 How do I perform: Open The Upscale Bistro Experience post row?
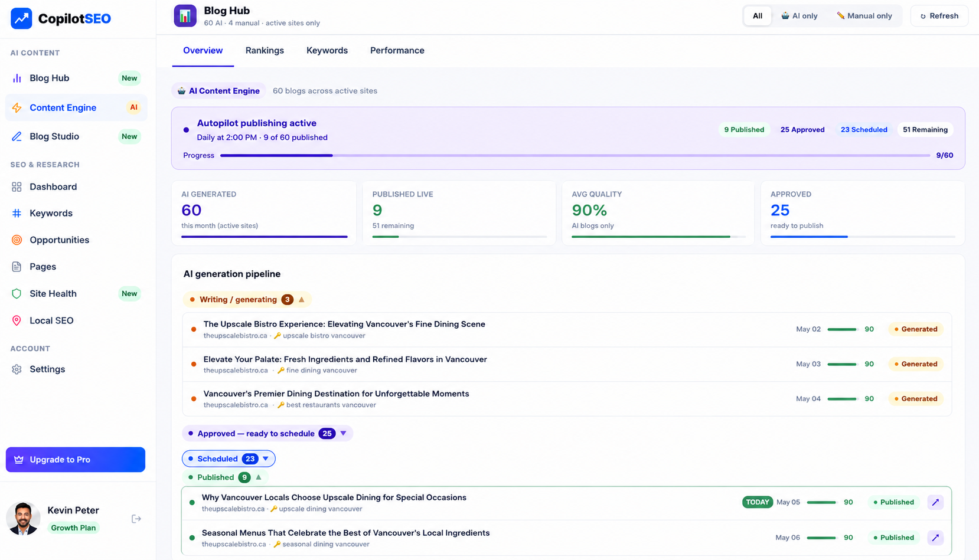pos(567,329)
